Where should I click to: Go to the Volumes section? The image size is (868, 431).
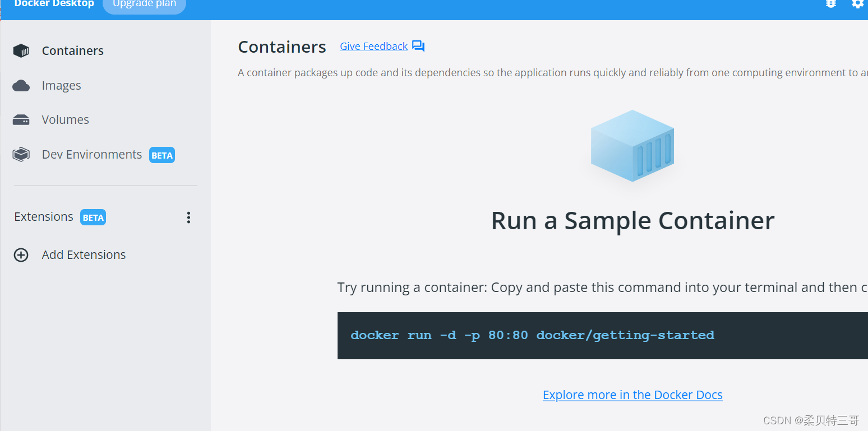pos(65,120)
